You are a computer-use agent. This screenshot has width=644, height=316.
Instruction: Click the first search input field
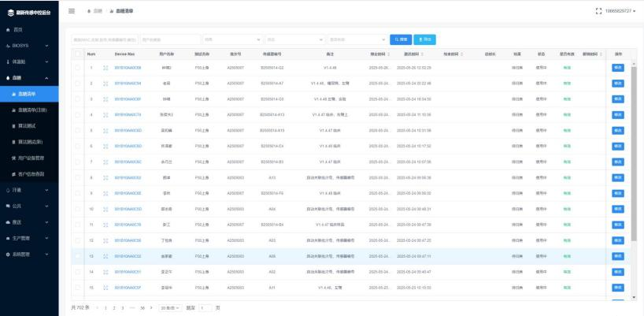(105, 39)
